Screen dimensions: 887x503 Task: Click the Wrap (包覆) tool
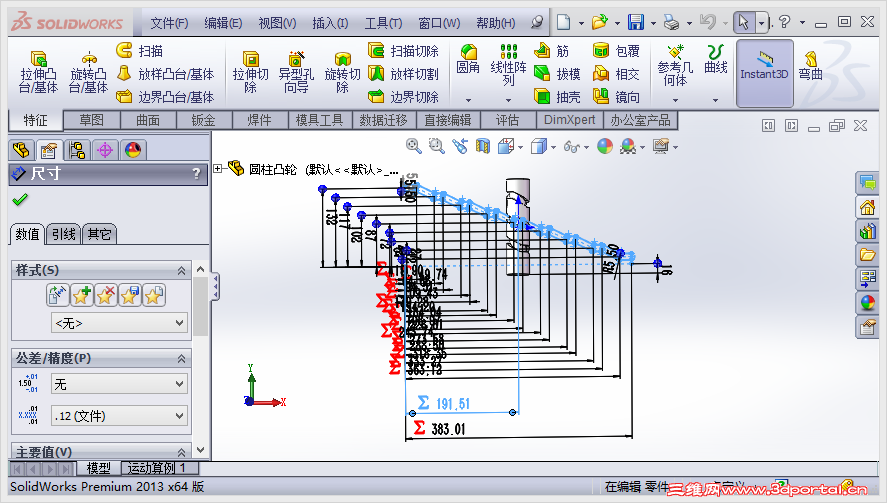[616, 51]
